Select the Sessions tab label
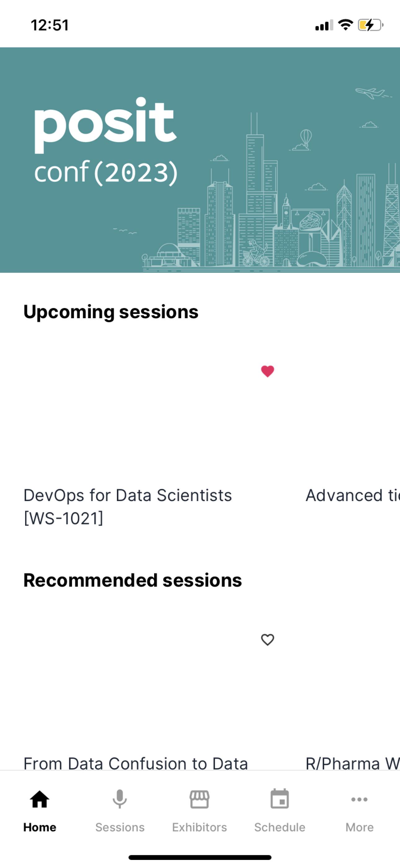This screenshot has width=400, height=868. pos(120,827)
